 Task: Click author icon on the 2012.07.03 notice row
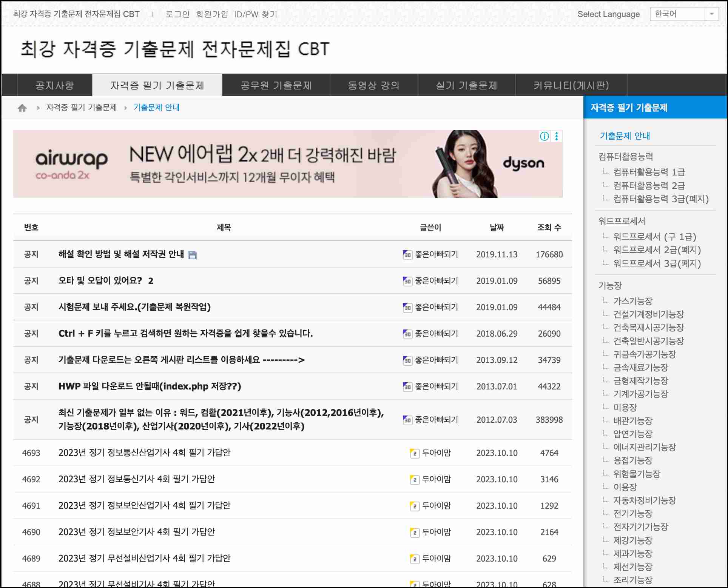(407, 420)
